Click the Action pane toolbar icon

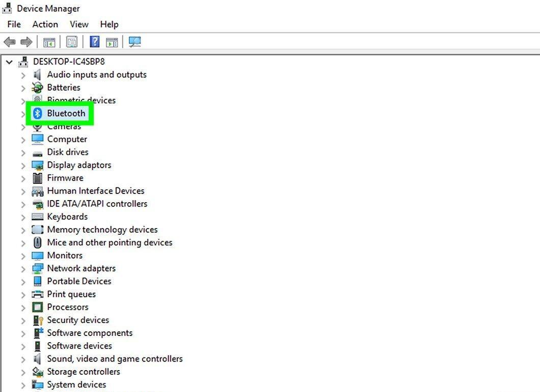click(x=112, y=42)
